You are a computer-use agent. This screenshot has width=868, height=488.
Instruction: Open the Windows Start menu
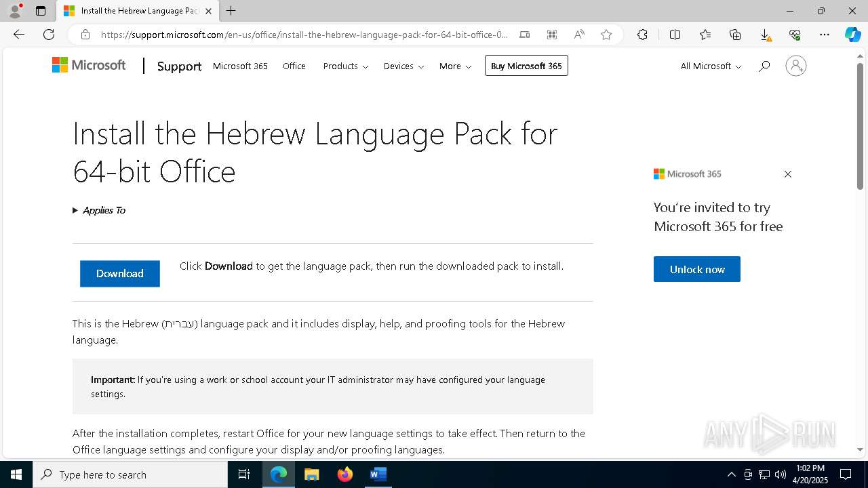pos(16,474)
